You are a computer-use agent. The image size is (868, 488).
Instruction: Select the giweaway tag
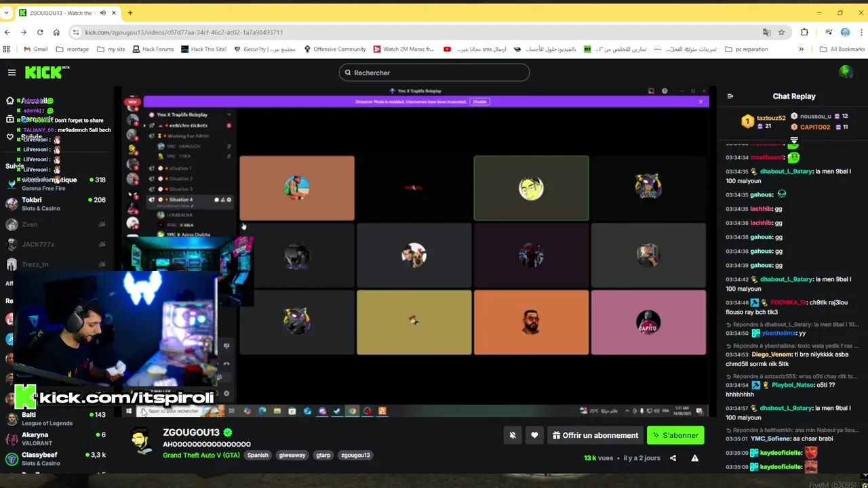tap(292, 455)
